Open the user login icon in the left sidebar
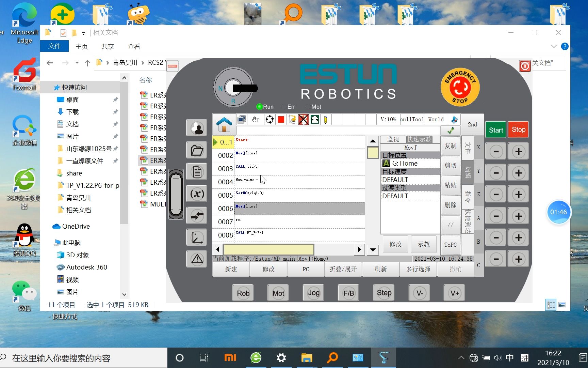The width and height of the screenshot is (588, 368). pos(197,128)
